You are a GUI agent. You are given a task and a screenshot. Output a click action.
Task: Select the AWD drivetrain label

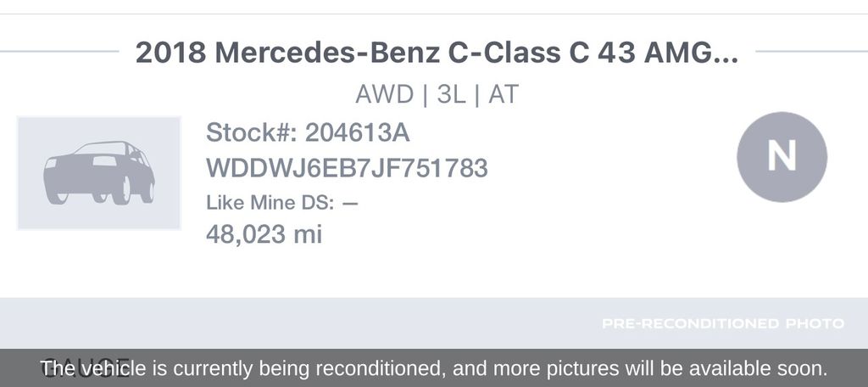click(x=384, y=94)
